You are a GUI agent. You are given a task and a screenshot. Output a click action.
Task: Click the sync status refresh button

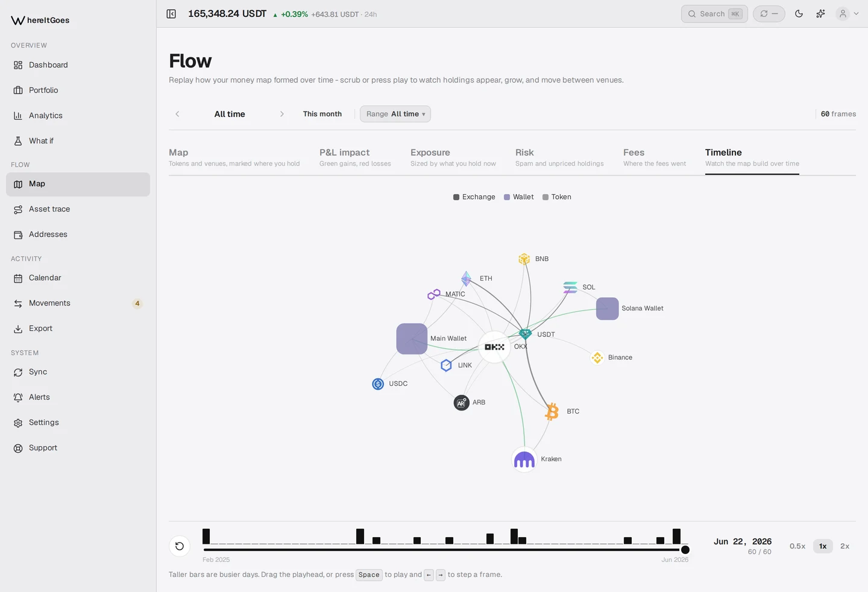pyautogui.click(x=769, y=14)
